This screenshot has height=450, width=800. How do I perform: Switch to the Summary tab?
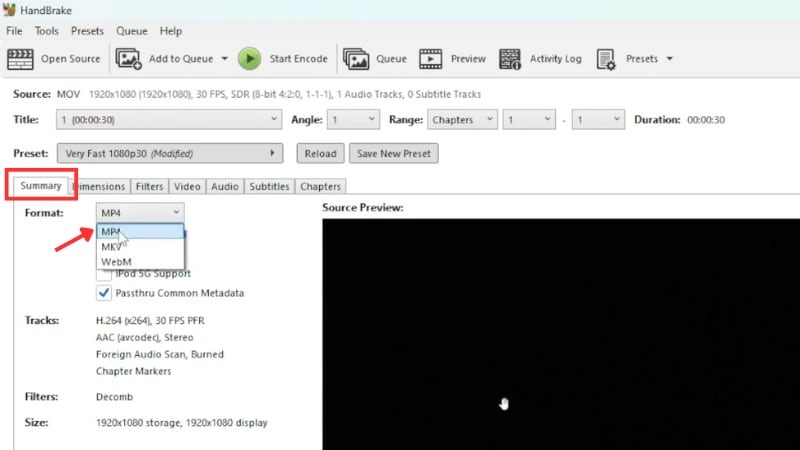[x=41, y=186]
